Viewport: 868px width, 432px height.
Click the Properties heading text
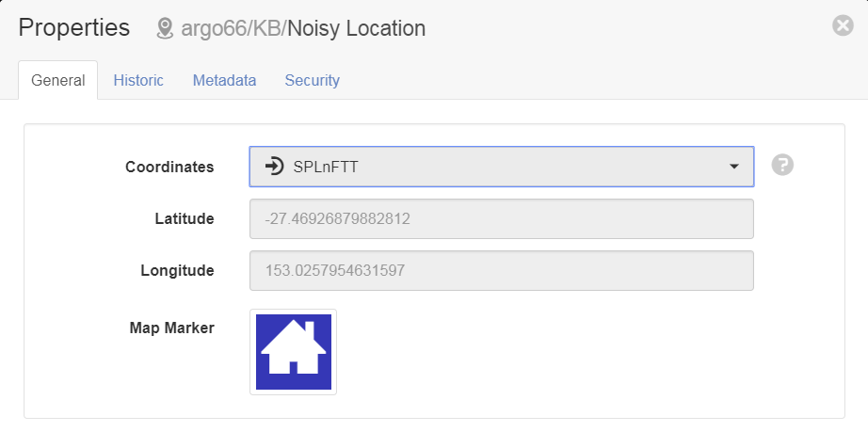[x=74, y=27]
